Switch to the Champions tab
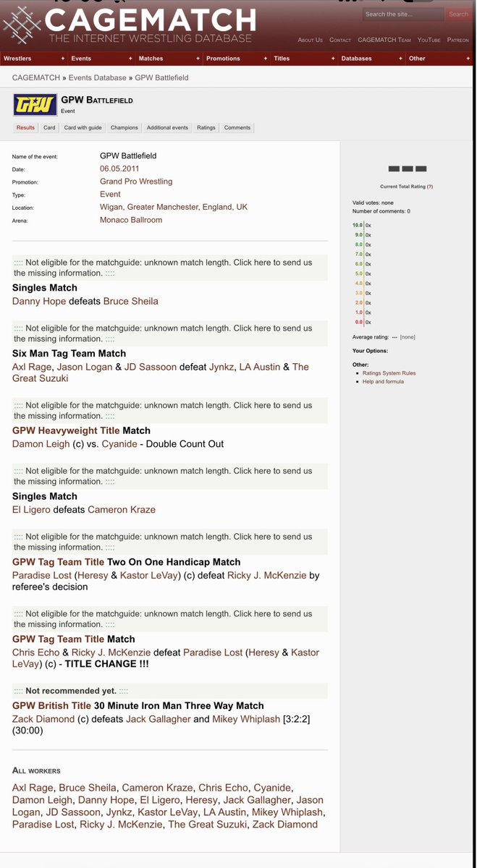Image resolution: width=477 pixels, height=868 pixels. click(x=124, y=127)
